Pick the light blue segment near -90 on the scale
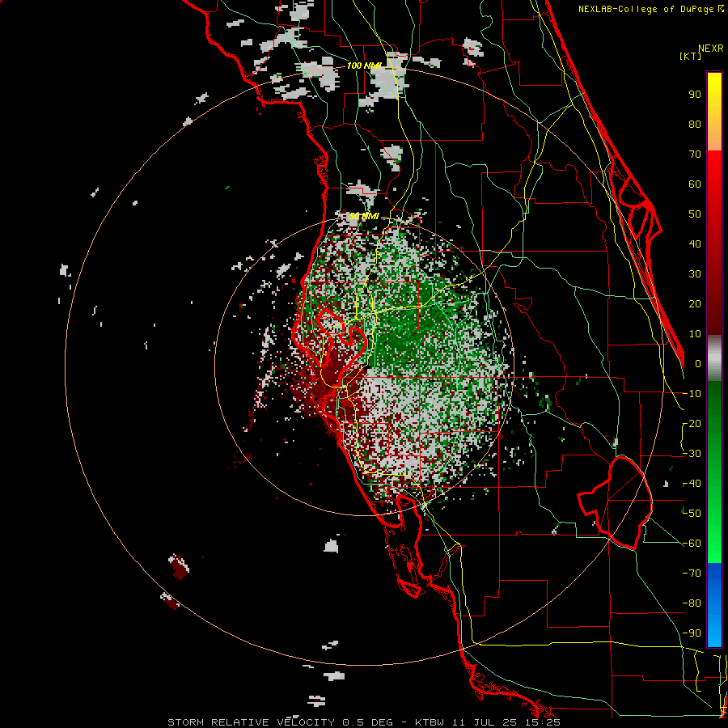The width and height of the screenshot is (728, 728). [714, 629]
